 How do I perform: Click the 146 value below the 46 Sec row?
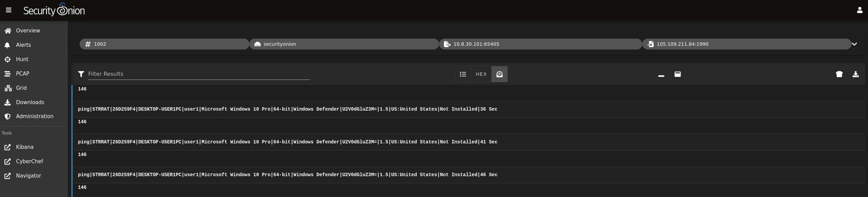coord(82,187)
